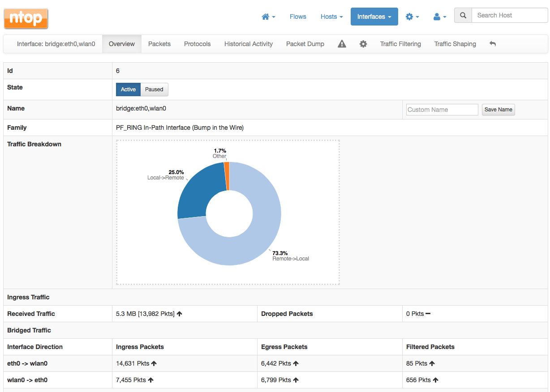Open the settings gear dropdown in navbar
The height and width of the screenshot is (392, 550).
click(x=412, y=17)
